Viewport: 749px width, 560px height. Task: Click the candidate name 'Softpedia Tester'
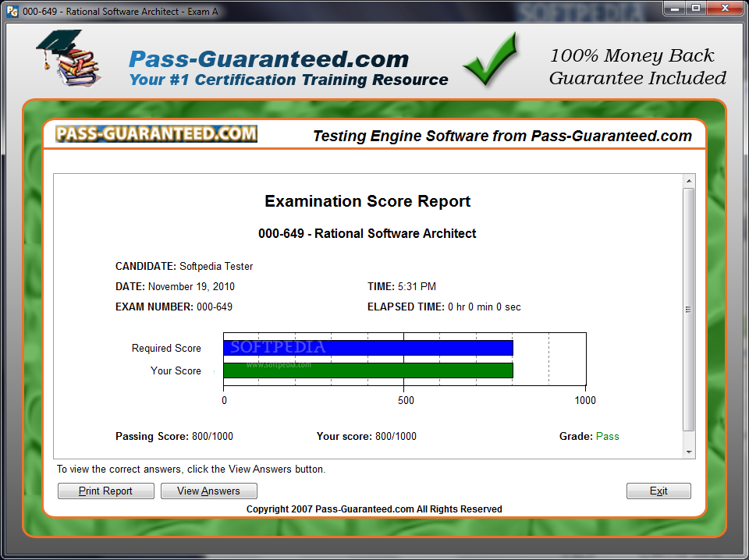coord(216,267)
